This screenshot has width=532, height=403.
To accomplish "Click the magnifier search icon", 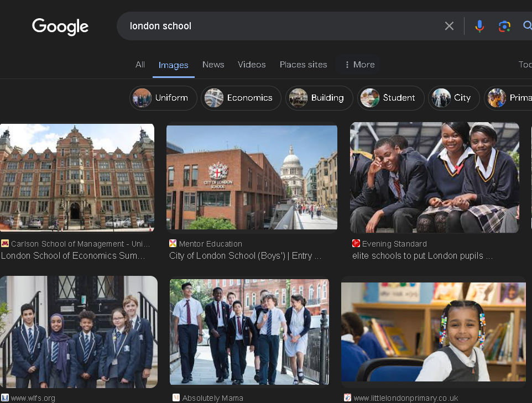I will [x=527, y=26].
